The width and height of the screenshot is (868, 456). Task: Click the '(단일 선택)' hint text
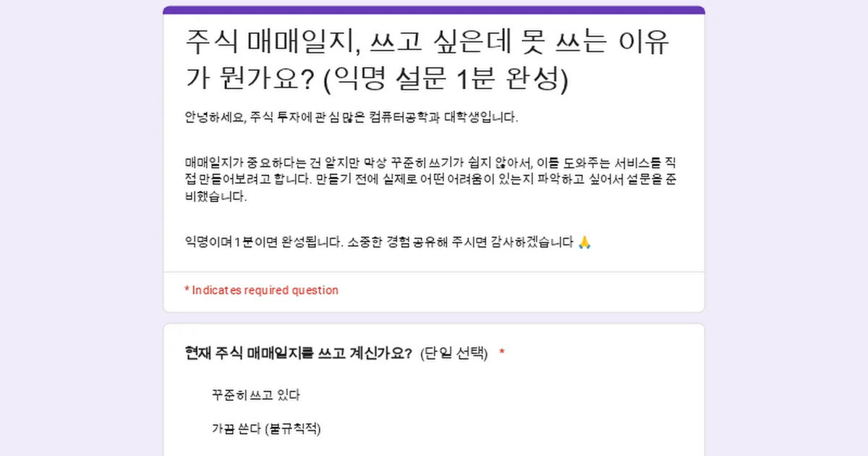(454, 353)
